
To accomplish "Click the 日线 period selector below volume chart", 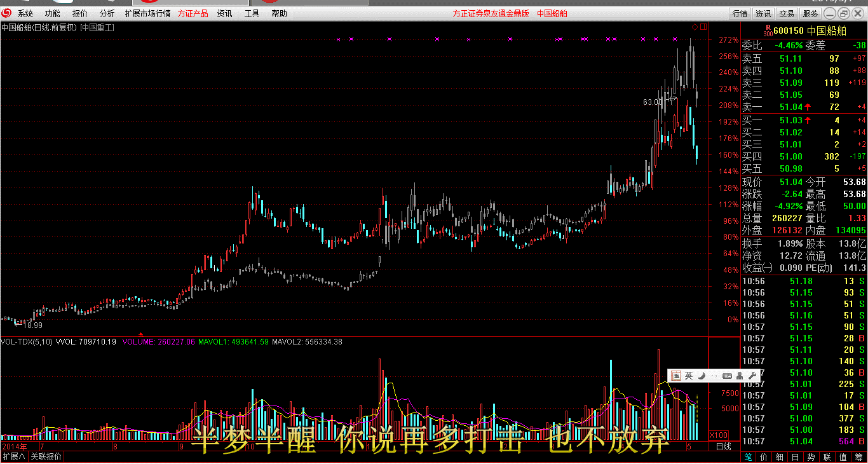I will tap(723, 447).
